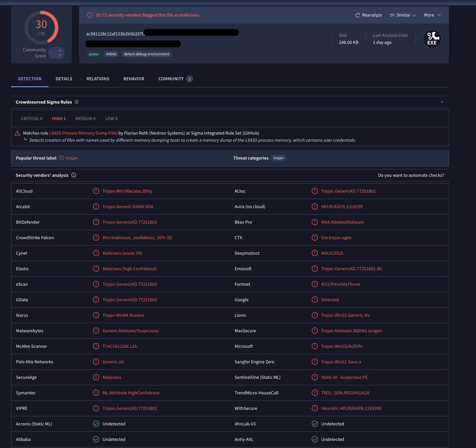Select the LOW 0 severity filter
This screenshot has height=448, width=476.
point(112,119)
